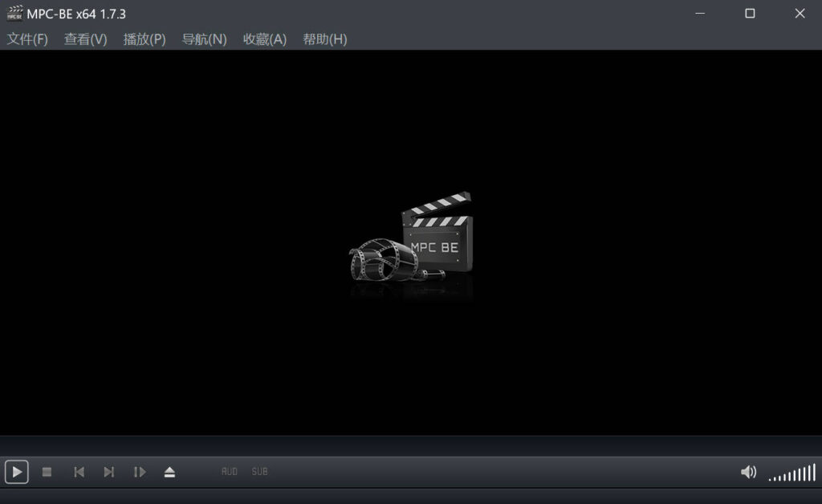Click the frame step icon

coord(140,472)
